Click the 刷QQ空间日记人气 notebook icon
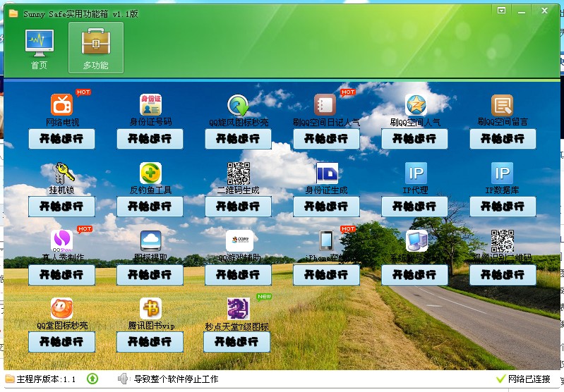The image size is (564, 392). coord(325,104)
